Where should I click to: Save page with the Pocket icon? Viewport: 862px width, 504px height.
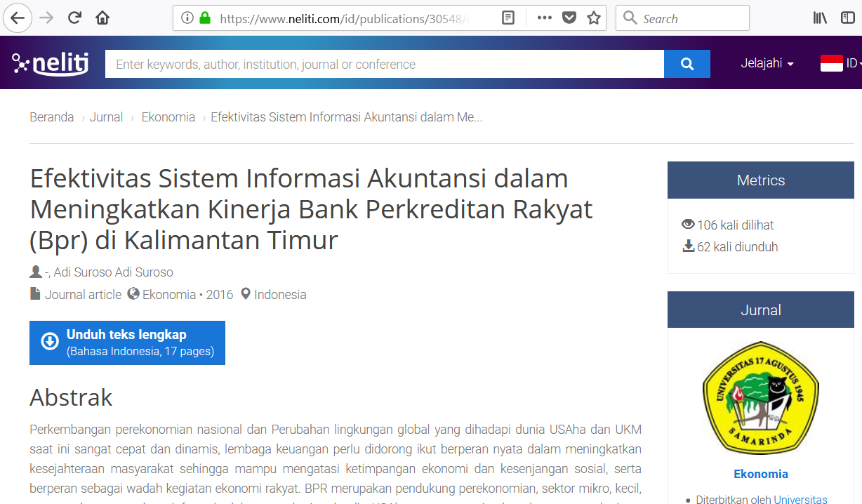click(569, 18)
